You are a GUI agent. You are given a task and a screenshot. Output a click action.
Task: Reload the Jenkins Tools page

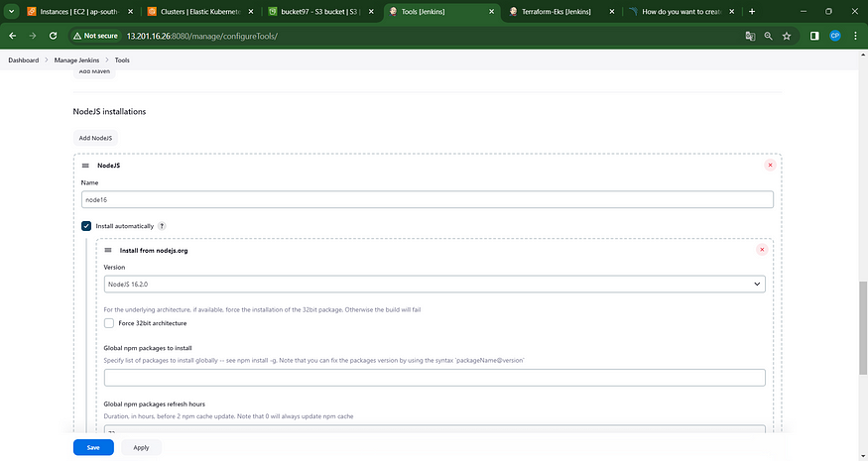point(54,36)
